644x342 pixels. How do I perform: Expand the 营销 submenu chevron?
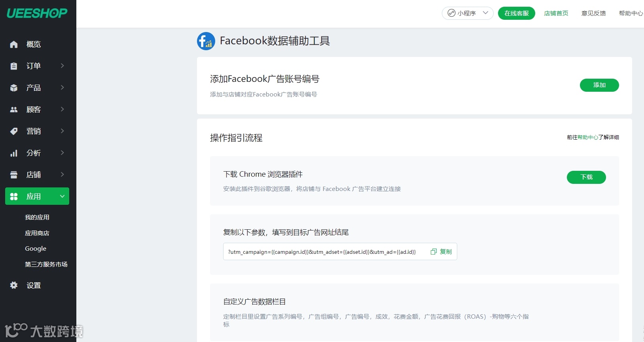(x=62, y=131)
